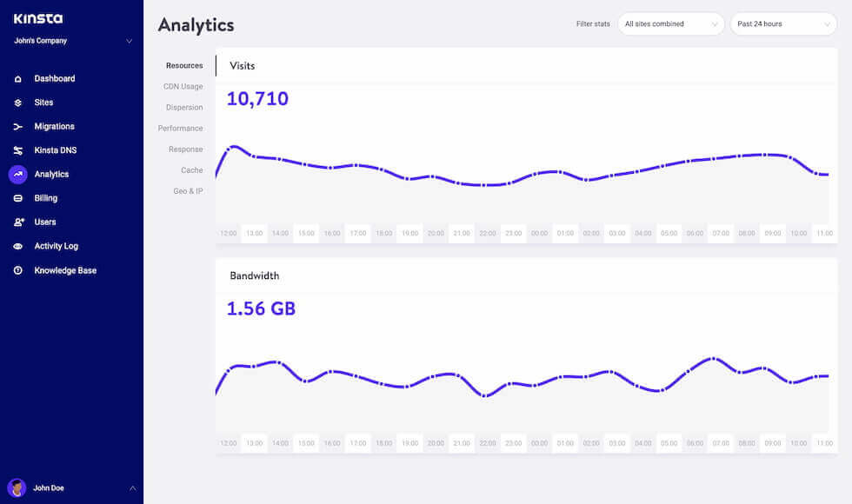Open the Migrations section
The height and width of the screenshot is (504, 852).
coord(54,126)
